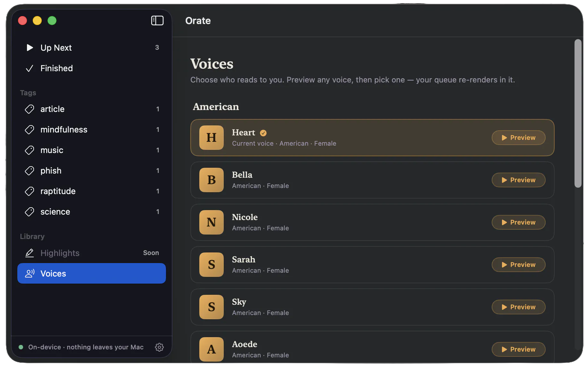
Task: Click the Soon badge next to Highlights
Action: [151, 253]
